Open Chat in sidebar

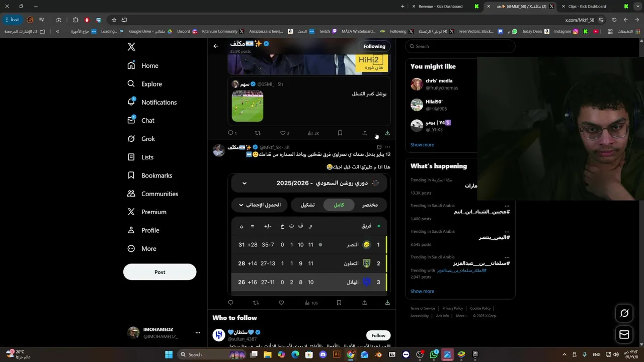click(141, 121)
